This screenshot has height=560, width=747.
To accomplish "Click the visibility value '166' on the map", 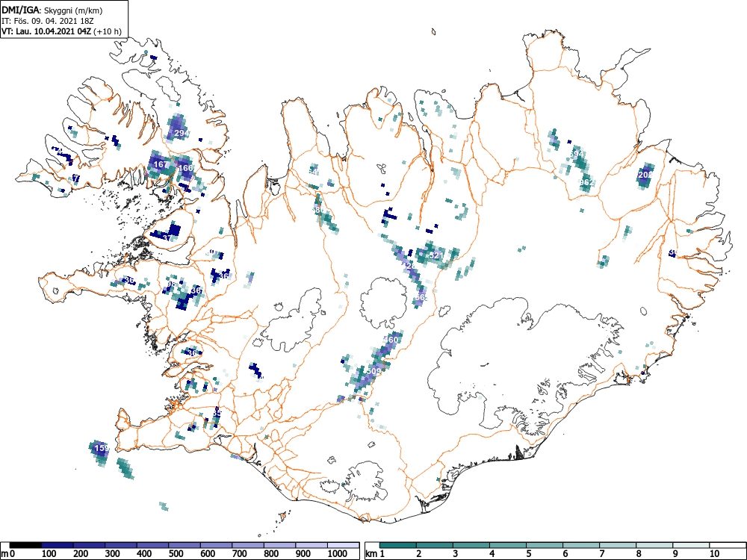I will pos(185,167).
